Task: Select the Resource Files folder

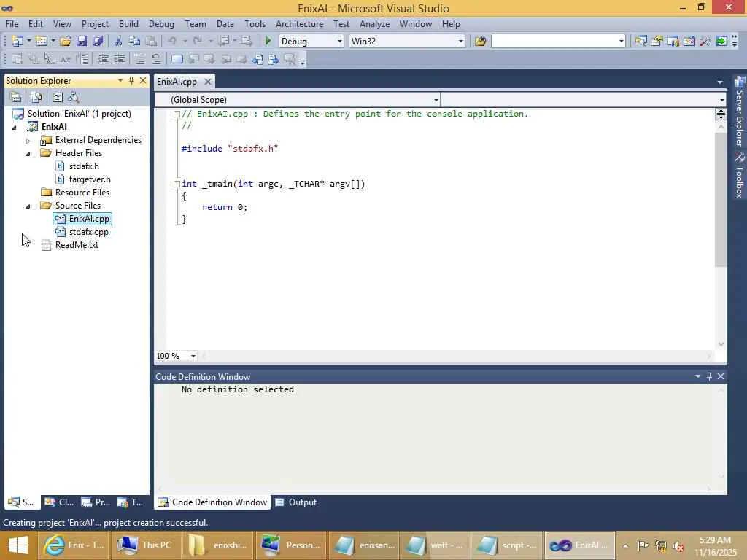Action: [82, 192]
